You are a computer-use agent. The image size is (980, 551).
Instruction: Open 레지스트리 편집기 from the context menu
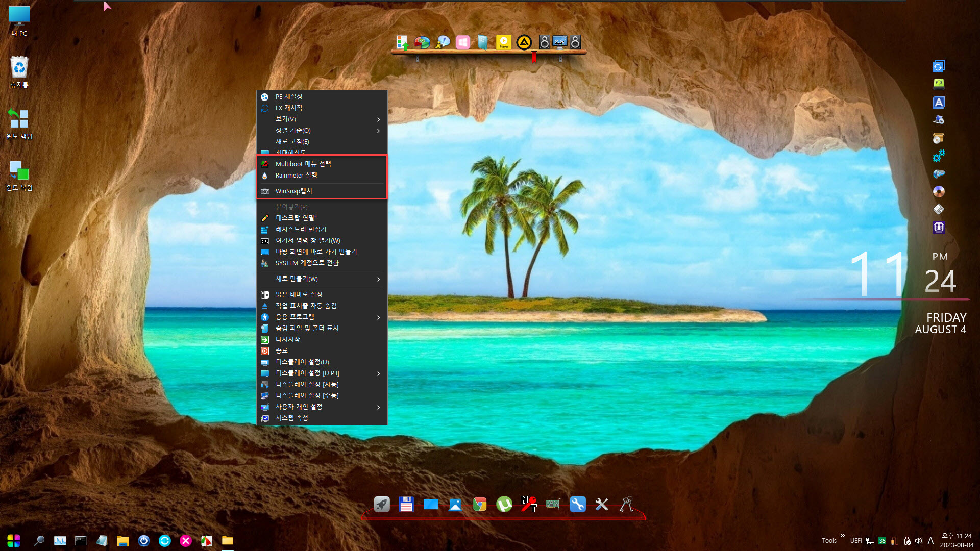(x=322, y=230)
